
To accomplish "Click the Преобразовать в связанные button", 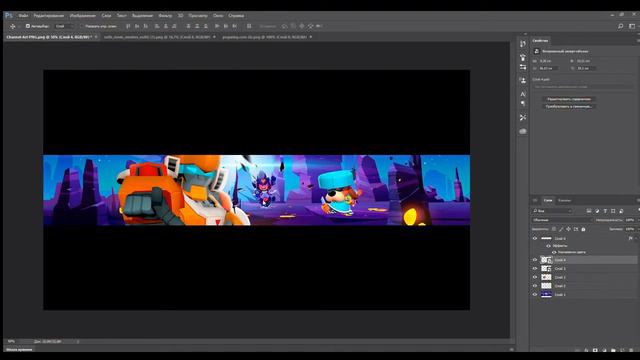I will [569, 106].
